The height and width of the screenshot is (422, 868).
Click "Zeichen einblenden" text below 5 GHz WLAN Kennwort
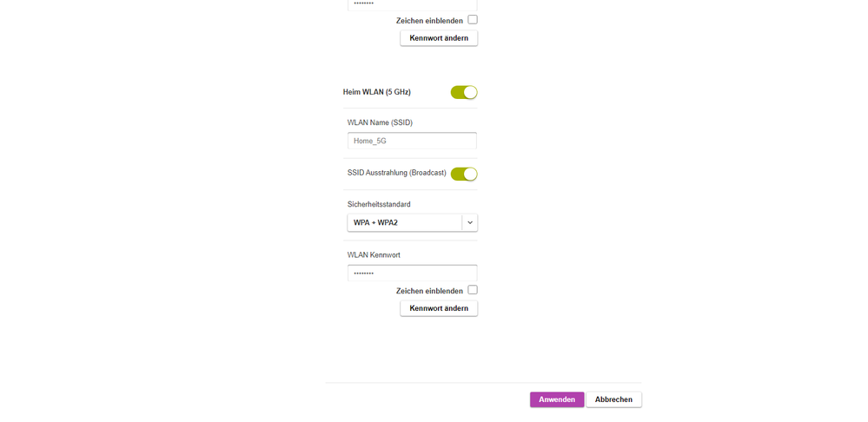(x=429, y=291)
